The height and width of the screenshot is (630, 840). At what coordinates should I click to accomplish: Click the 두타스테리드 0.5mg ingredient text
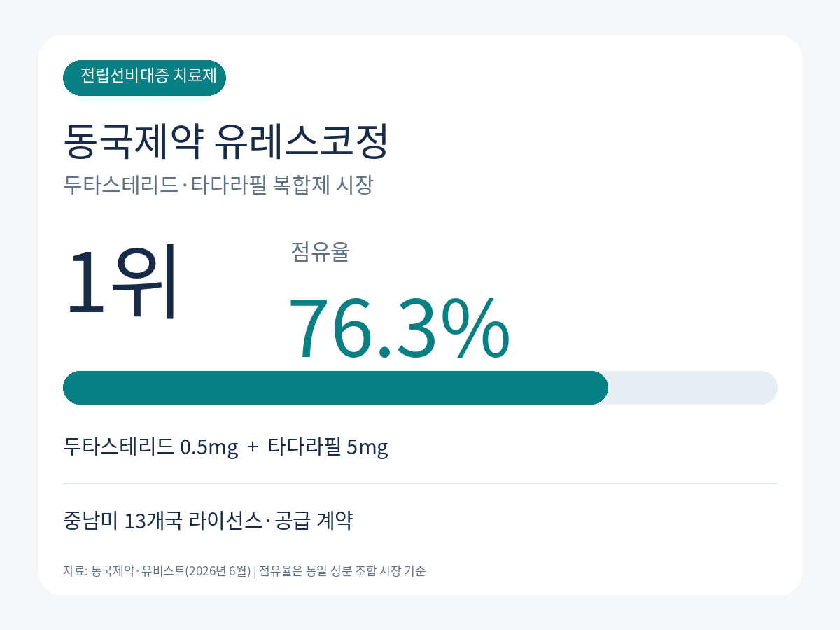click(150, 447)
